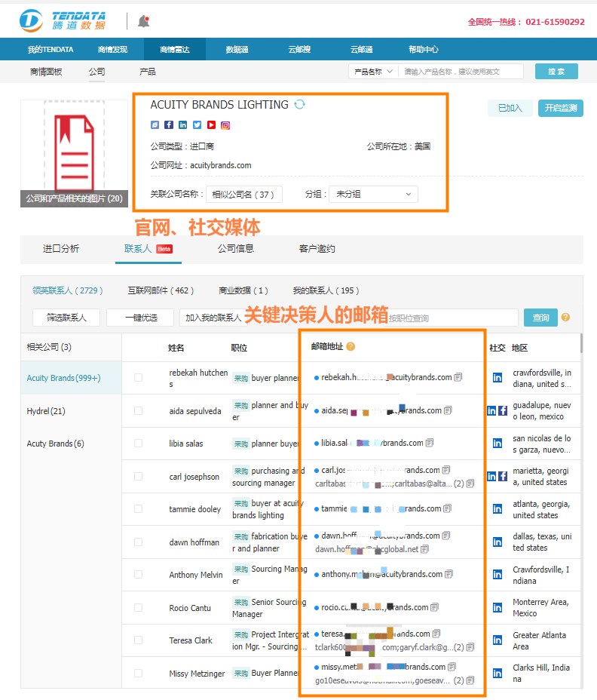Image resolution: width=597 pixels, height=700 pixels.
Task: Open the 商情雷达 nav tab
Action: pos(175,49)
